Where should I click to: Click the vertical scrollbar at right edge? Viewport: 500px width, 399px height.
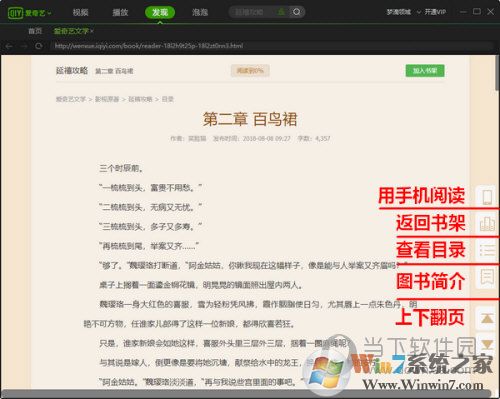coord(497,73)
